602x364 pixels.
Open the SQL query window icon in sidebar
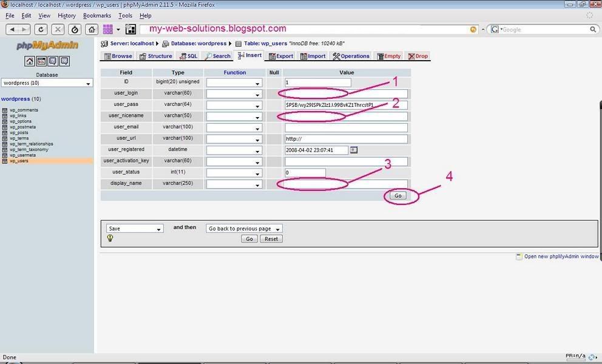(x=41, y=61)
